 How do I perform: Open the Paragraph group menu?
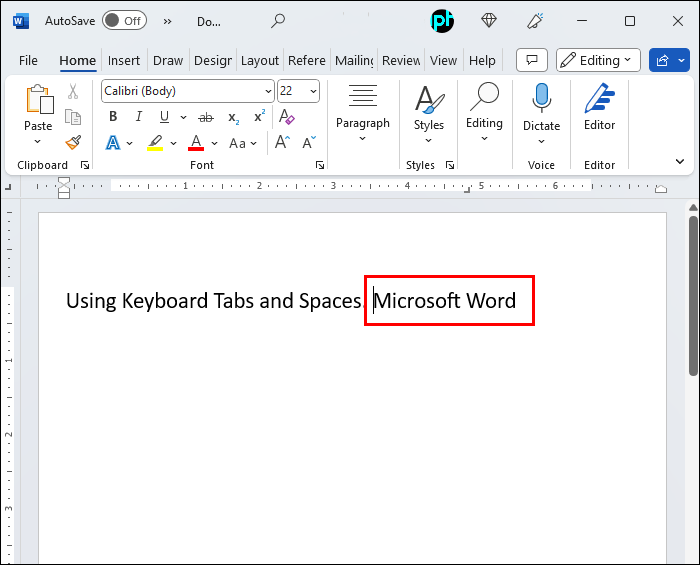pyautogui.click(x=362, y=112)
